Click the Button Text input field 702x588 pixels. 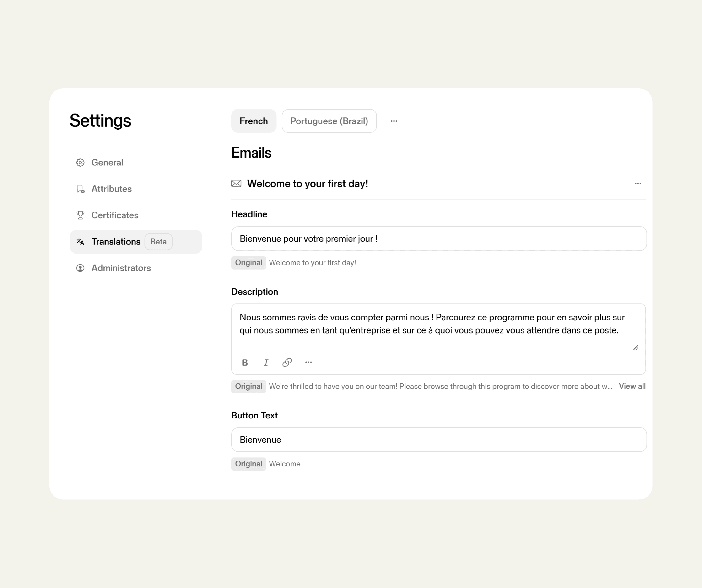439,440
